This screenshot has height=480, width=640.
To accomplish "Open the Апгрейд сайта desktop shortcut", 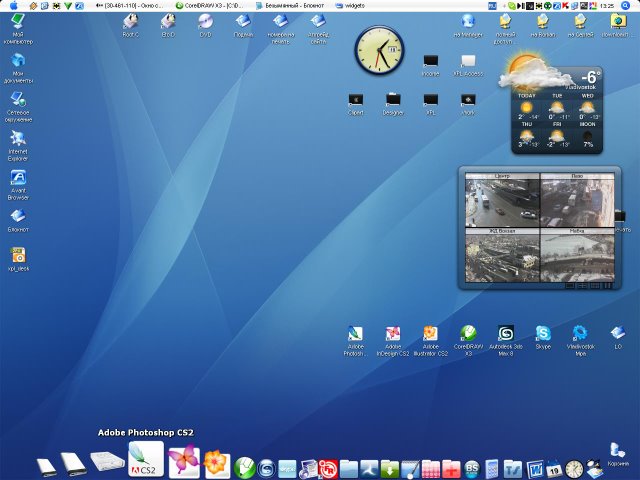I will 318,29.
